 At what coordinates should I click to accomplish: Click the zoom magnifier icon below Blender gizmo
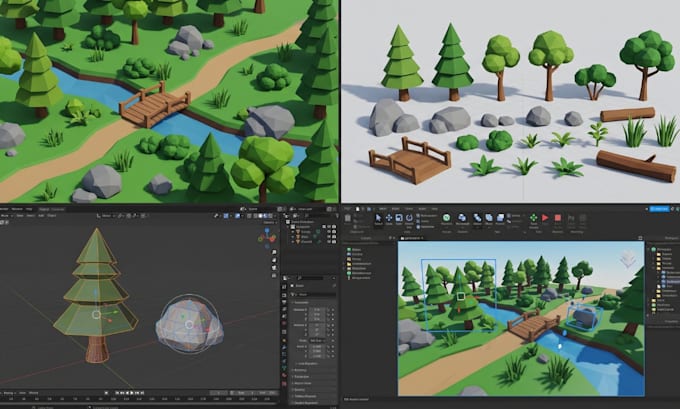click(x=274, y=252)
